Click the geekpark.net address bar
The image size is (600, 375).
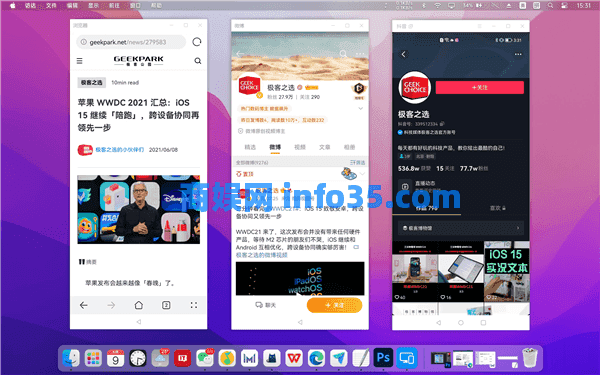tap(131, 42)
